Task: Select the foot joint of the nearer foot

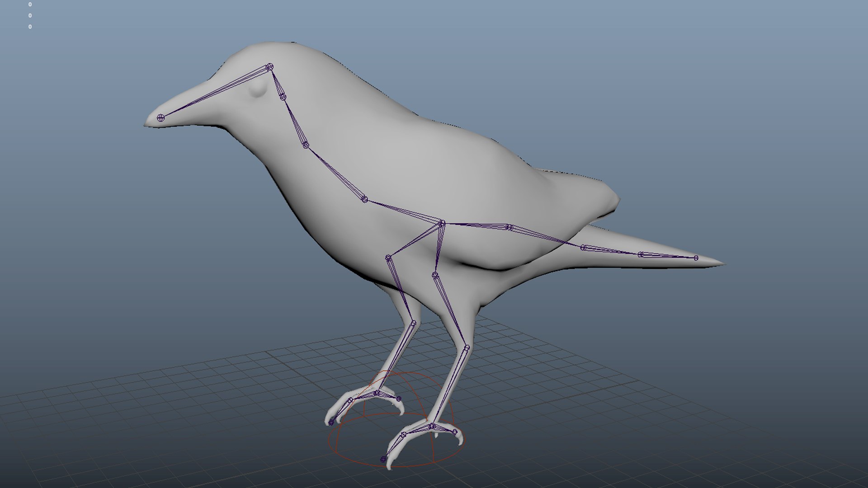Action: click(432, 426)
